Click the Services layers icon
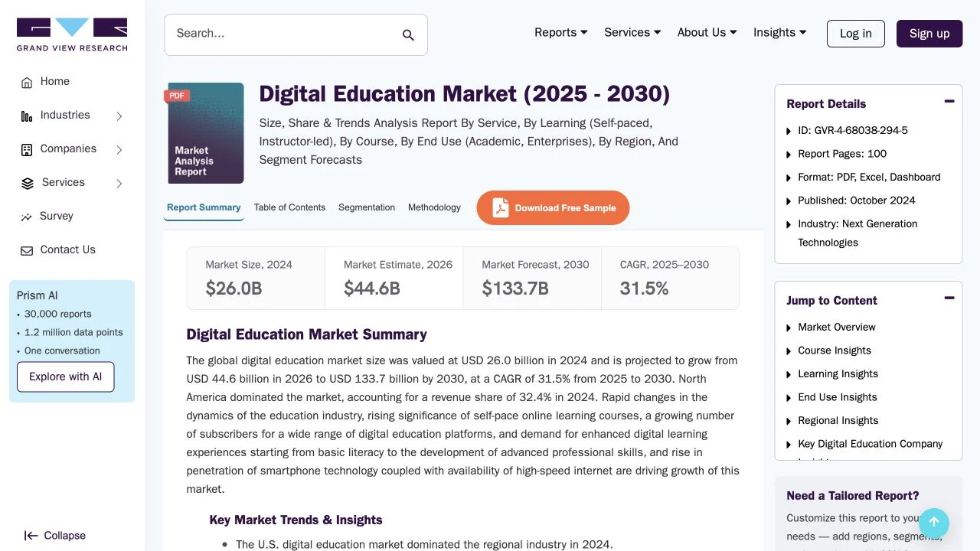 [28, 184]
